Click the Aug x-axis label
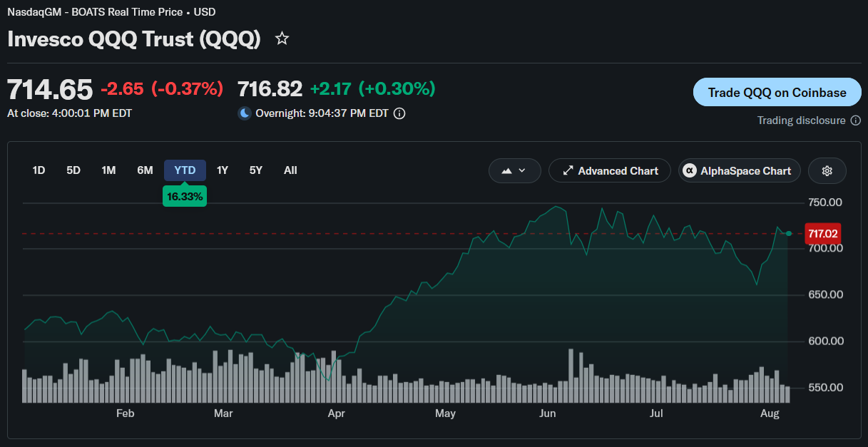Screen dimensions: 868x447 (770, 413)
